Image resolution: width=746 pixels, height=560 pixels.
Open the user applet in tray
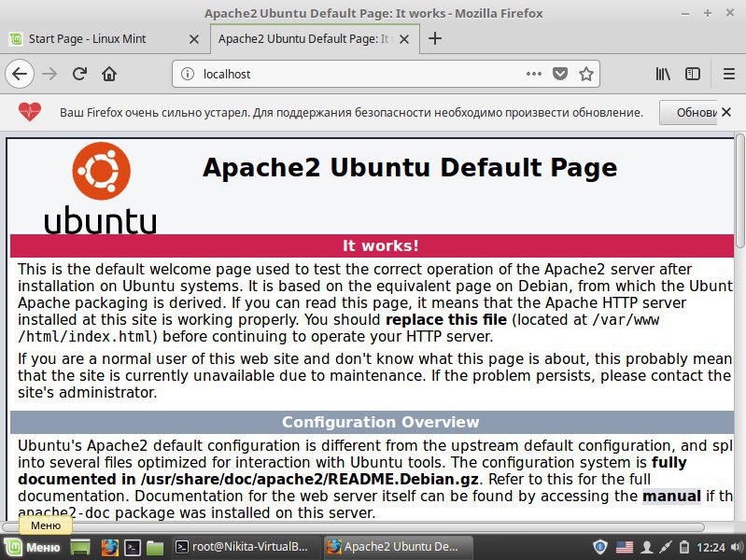[647, 547]
